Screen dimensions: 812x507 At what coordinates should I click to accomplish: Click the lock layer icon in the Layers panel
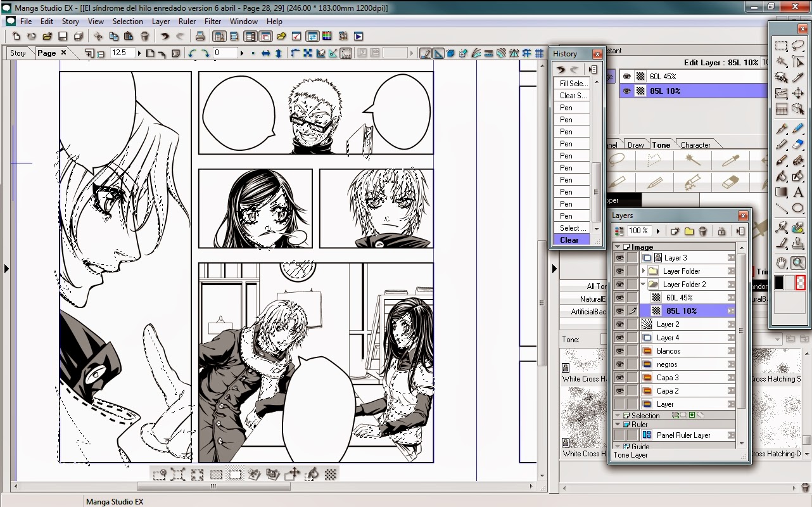(x=721, y=231)
